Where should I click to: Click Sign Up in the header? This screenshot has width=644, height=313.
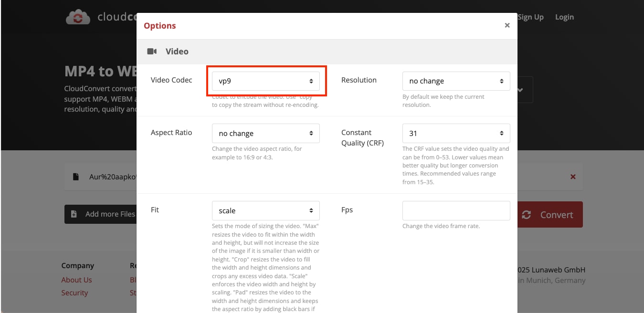tap(530, 17)
